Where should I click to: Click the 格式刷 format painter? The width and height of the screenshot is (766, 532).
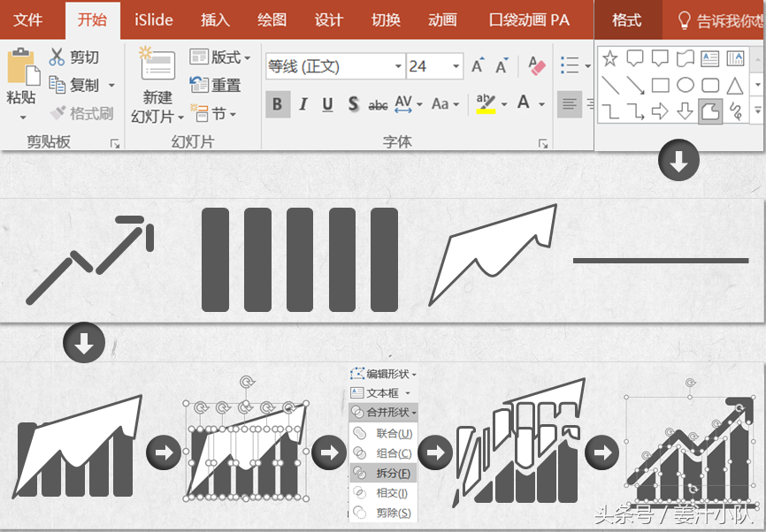pos(81,113)
